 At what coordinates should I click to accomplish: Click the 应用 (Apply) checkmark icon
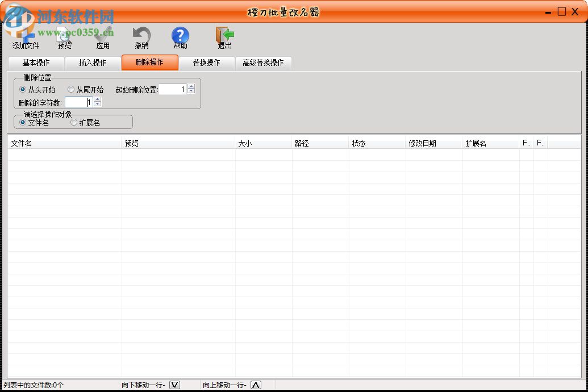coord(103,35)
